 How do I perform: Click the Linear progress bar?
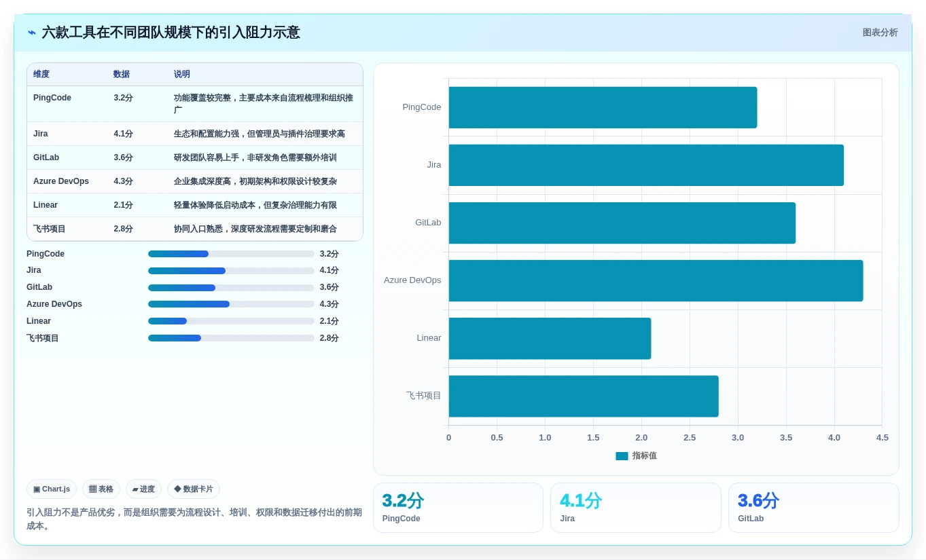[x=231, y=321]
